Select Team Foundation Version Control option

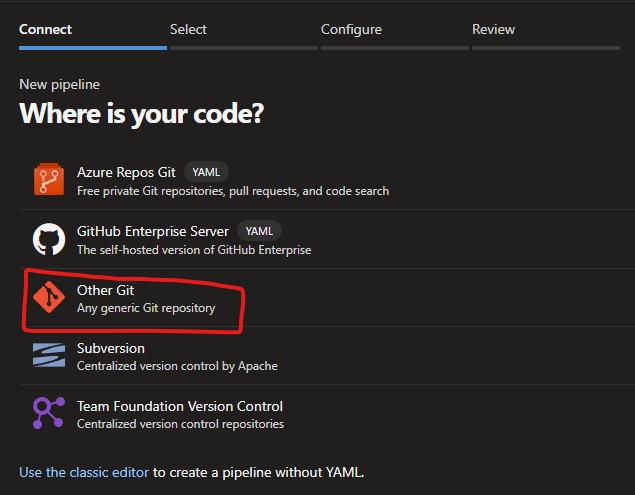[x=327, y=414]
